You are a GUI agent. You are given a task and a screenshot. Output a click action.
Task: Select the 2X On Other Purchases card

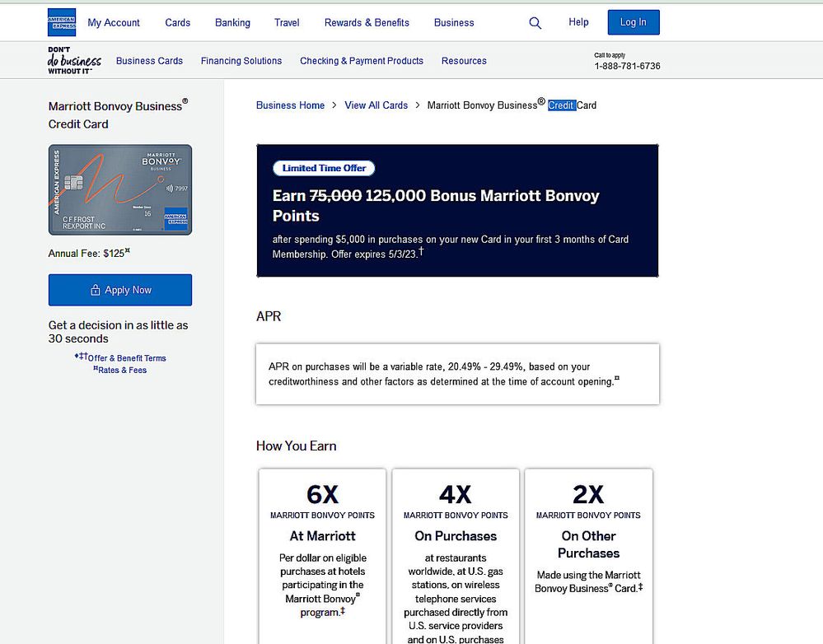coord(588,556)
